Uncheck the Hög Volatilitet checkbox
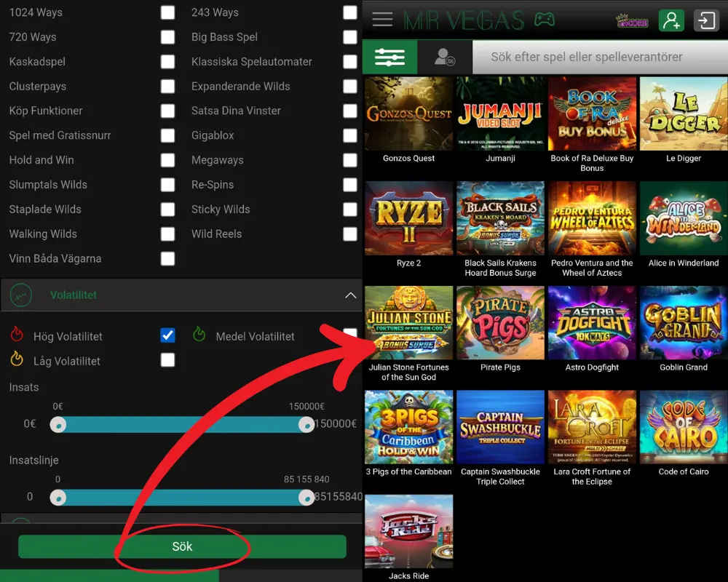 pos(167,335)
